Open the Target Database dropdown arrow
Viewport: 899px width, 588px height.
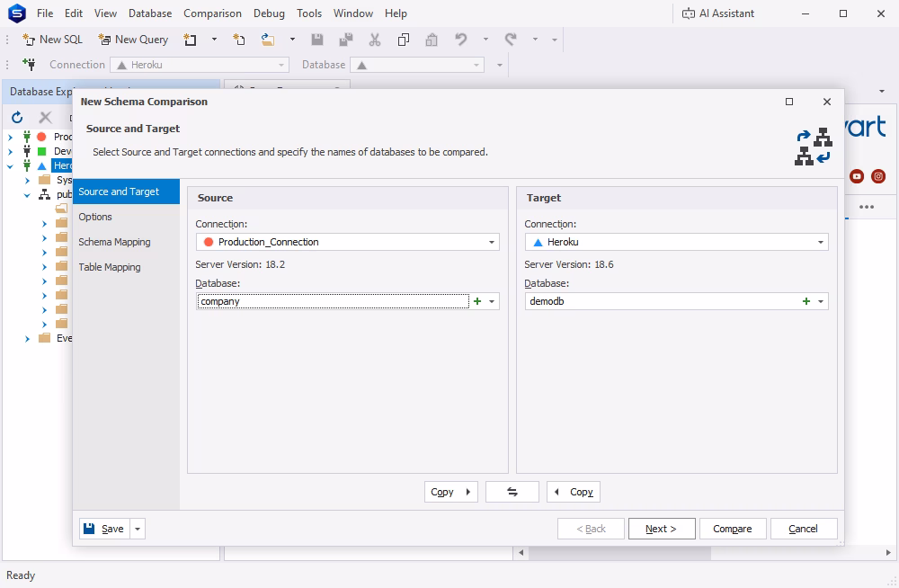(821, 301)
